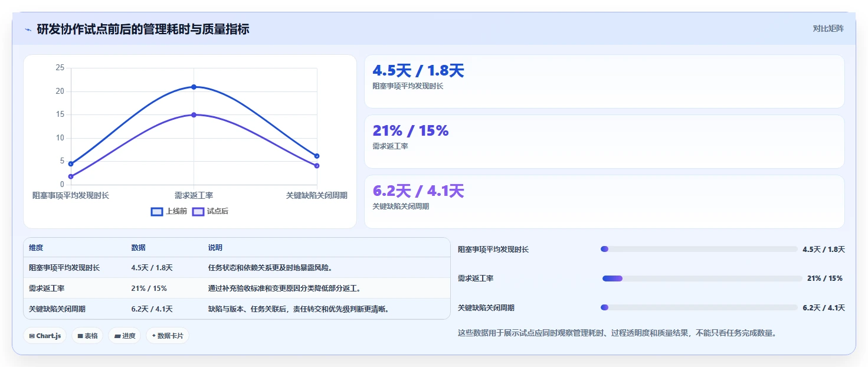Screen dimensions: 868x367
Task: Toggle the 上线前 dataset in the chart legend
Action: [x=169, y=211]
